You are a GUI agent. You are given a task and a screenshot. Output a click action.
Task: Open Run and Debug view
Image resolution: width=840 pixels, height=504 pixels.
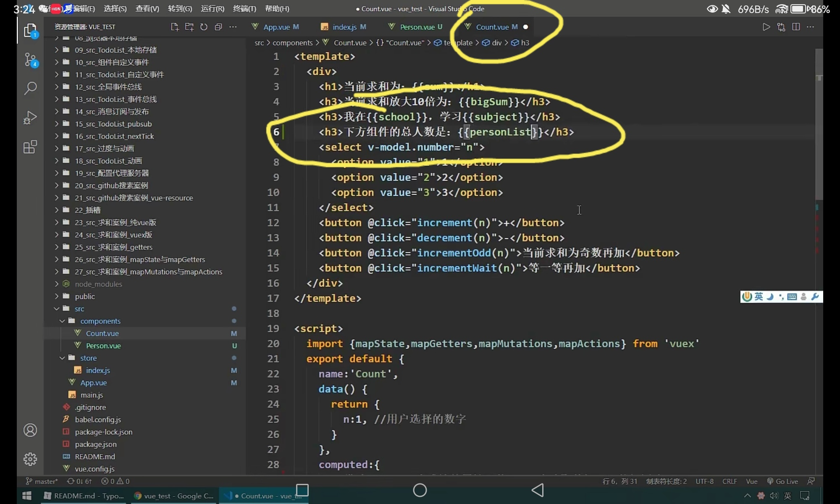click(30, 118)
